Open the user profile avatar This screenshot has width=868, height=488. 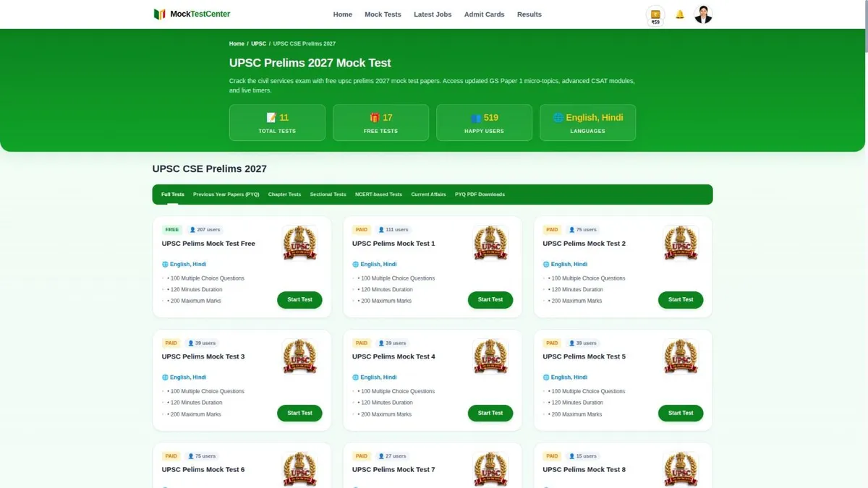(x=703, y=14)
